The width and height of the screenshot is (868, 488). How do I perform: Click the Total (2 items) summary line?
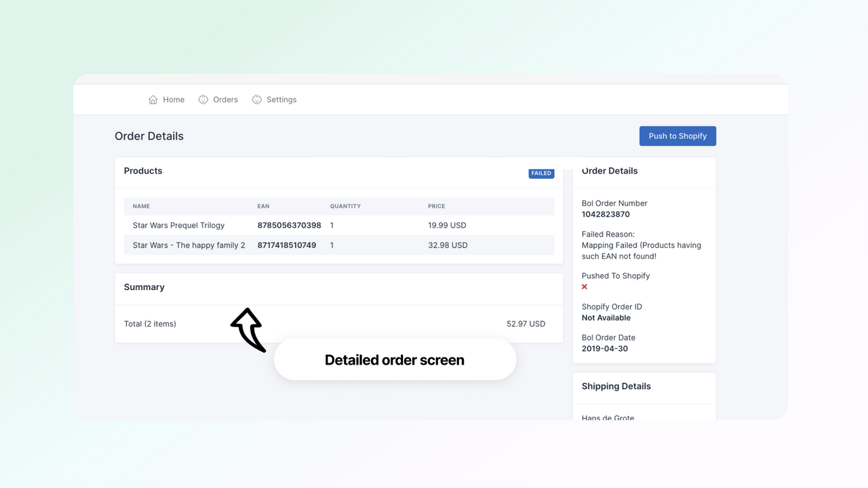pos(150,324)
